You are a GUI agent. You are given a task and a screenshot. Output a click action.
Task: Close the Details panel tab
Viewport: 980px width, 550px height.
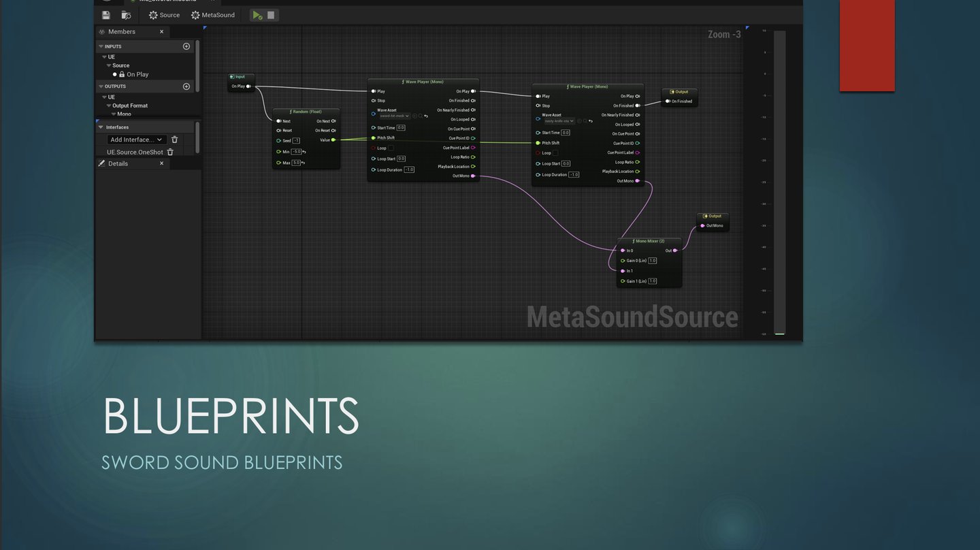[162, 163]
